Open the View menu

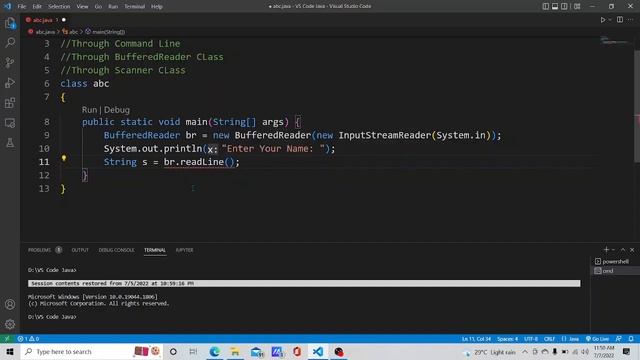tap(82, 7)
